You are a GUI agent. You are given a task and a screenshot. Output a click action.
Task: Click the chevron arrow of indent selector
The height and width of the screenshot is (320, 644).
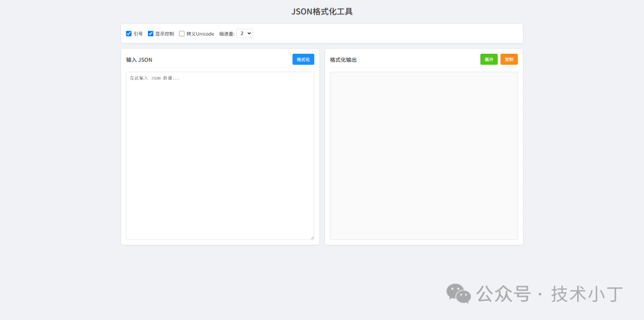point(249,33)
